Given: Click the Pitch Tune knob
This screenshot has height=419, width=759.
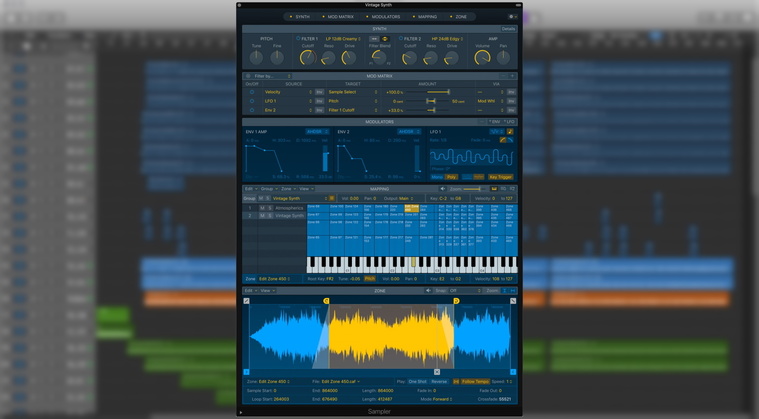Looking at the screenshot, I should tap(256, 58).
